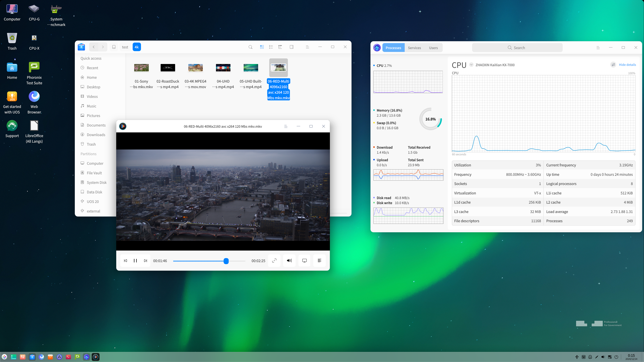Enter fullscreen in the video player
The height and width of the screenshot is (362, 644).
274,261
